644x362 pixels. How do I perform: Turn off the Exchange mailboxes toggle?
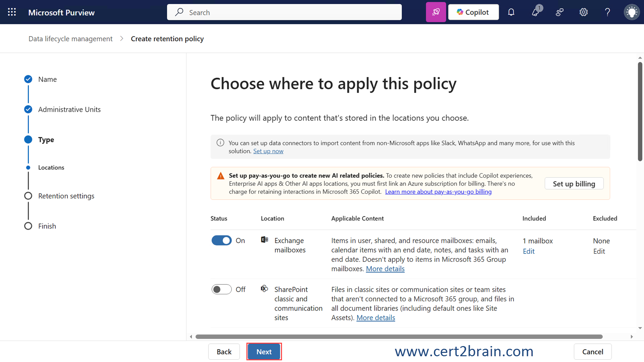point(221,240)
